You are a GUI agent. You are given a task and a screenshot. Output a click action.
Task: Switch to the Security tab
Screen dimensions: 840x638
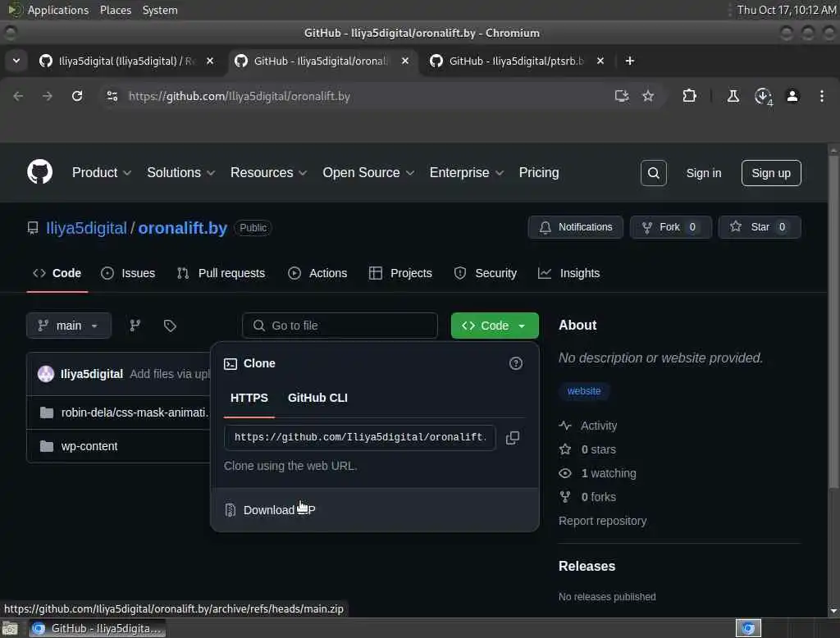click(486, 272)
